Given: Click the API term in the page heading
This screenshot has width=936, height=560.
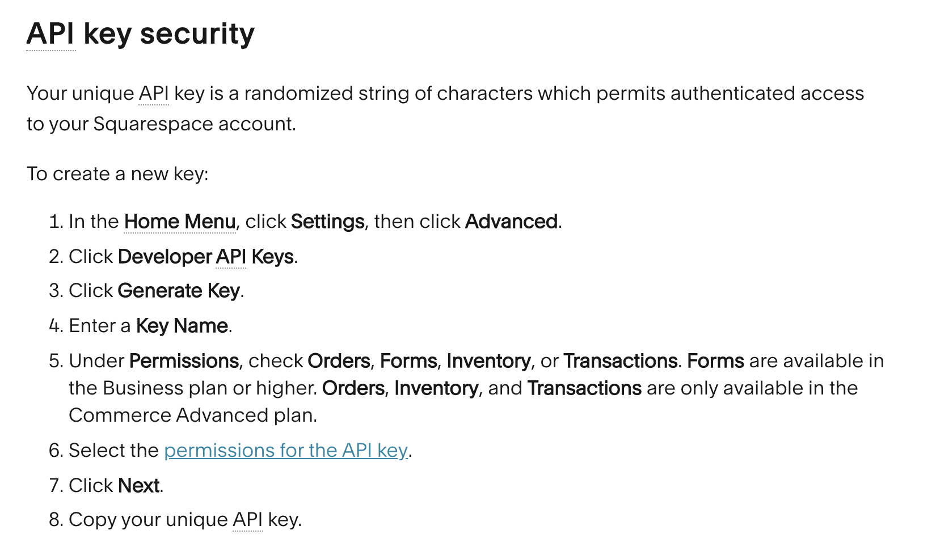Looking at the screenshot, I should pos(50,34).
